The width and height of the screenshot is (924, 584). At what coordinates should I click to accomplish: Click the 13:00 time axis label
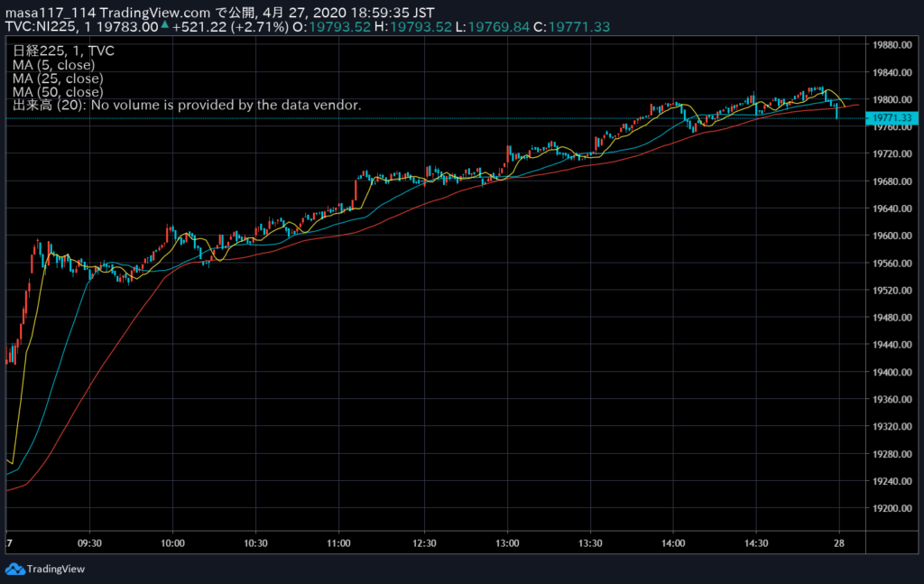pyautogui.click(x=507, y=543)
